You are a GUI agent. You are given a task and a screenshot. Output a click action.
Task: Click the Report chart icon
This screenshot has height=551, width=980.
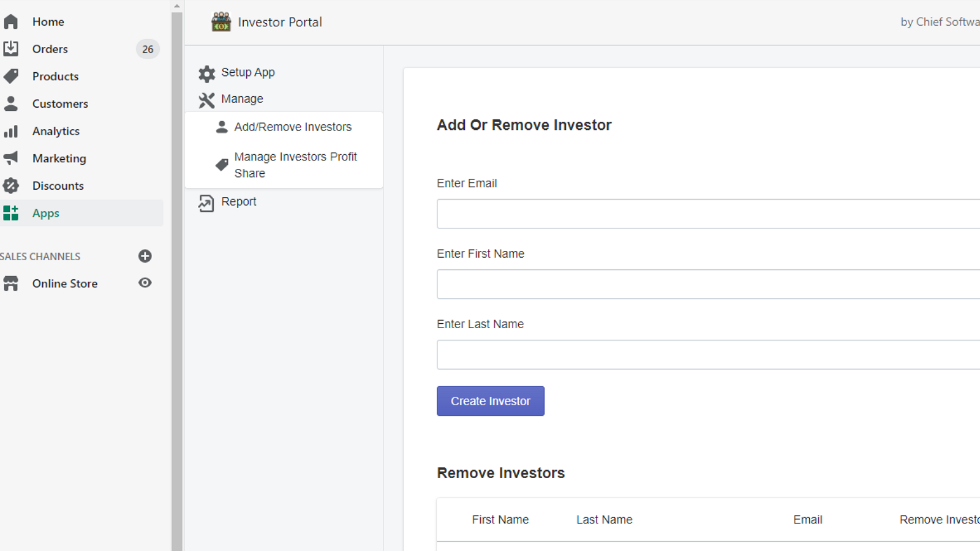coord(207,202)
